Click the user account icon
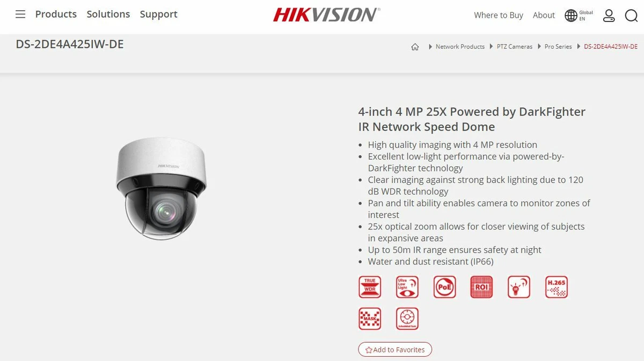644x361 pixels. [x=609, y=16]
